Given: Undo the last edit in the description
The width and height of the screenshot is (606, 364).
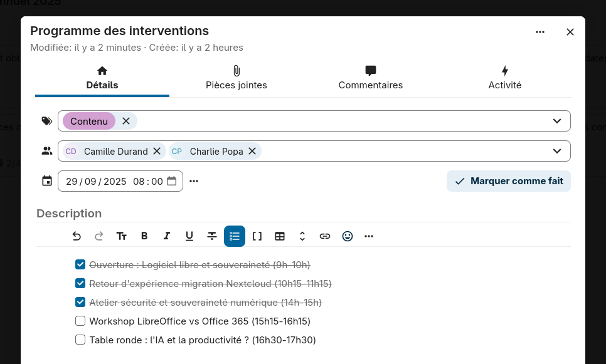Looking at the screenshot, I should [x=77, y=236].
